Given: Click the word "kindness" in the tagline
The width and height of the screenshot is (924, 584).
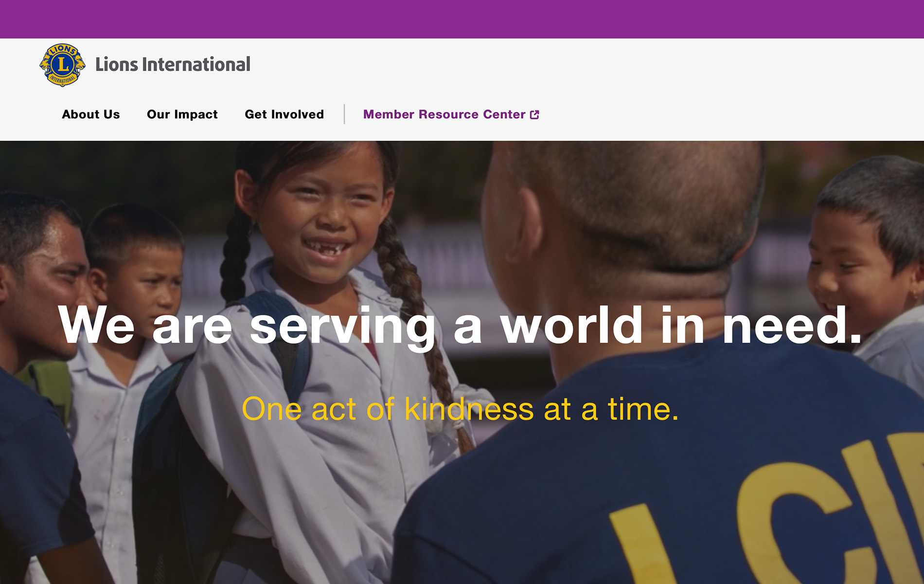Looking at the screenshot, I should (x=469, y=409).
